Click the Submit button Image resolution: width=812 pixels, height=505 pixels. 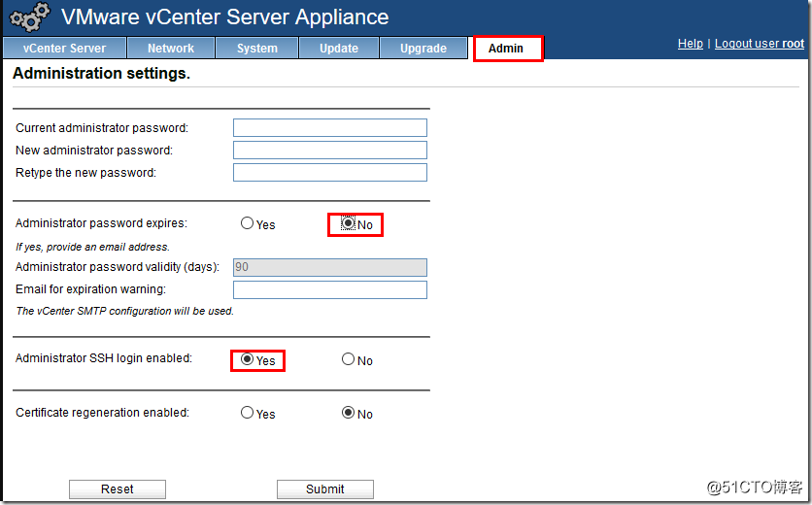tap(325, 488)
